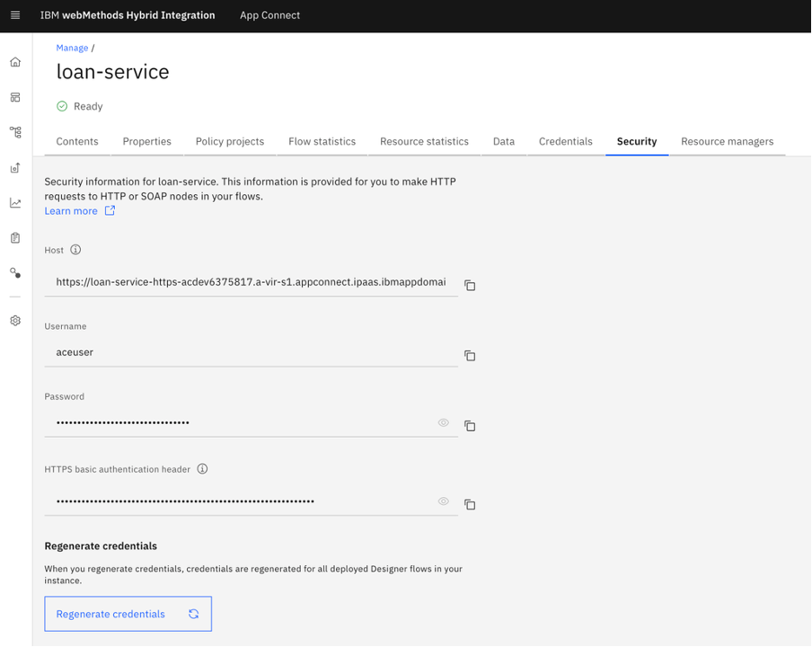The height and width of the screenshot is (647, 812).
Task: Click the Regenerate credentials button
Action: coord(128,614)
